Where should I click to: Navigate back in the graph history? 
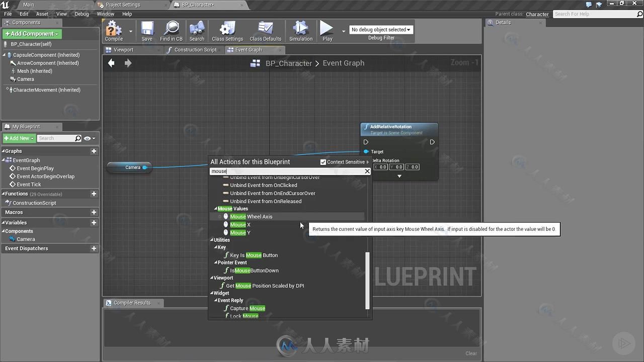point(112,63)
